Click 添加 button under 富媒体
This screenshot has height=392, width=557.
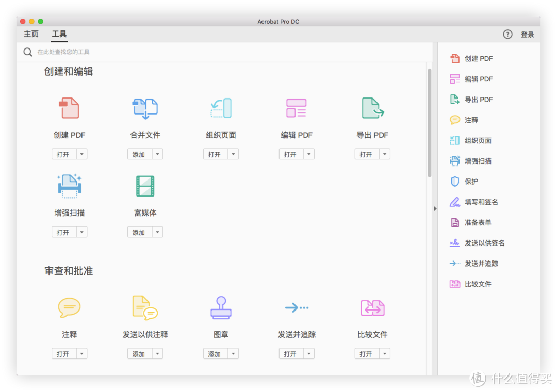pyautogui.click(x=140, y=232)
